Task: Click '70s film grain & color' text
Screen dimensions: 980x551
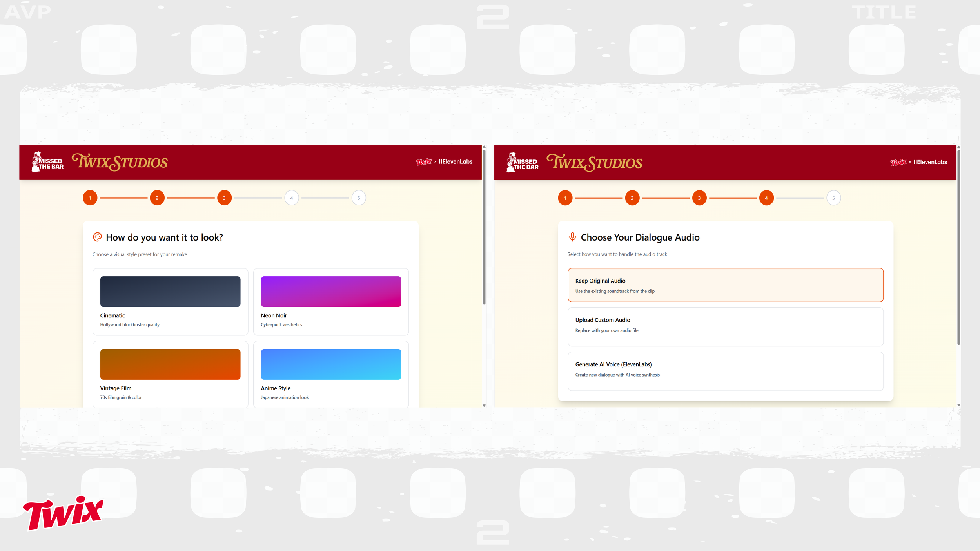Action: point(121,397)
